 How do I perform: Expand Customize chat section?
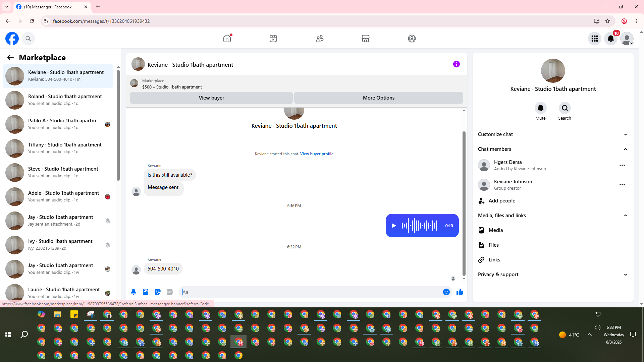(553, 134)
